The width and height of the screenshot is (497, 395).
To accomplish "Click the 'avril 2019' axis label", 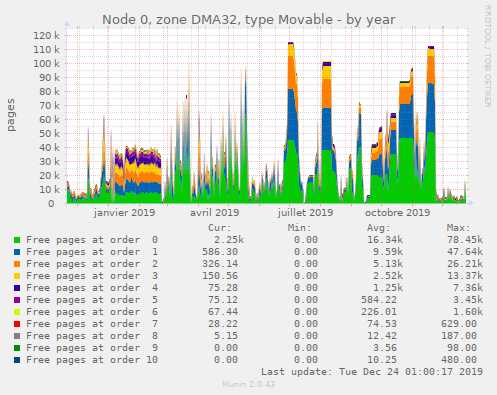I will [214, 213].
